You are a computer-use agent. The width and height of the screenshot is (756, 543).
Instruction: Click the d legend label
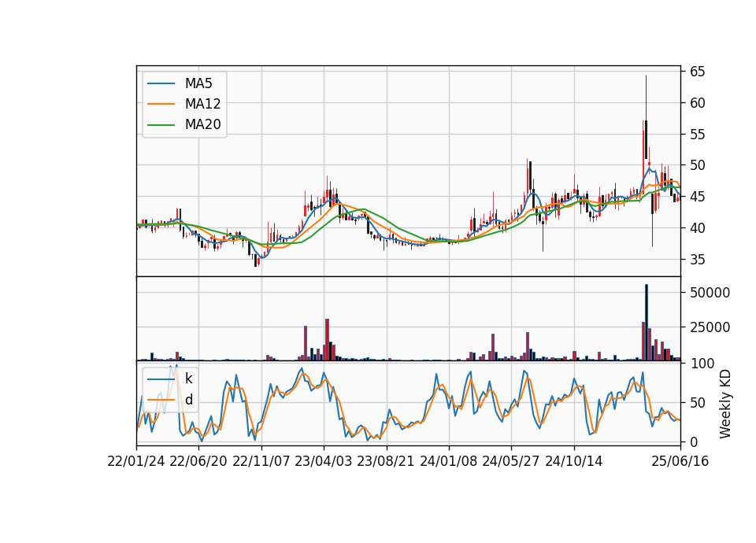click(x=189, y=400)
